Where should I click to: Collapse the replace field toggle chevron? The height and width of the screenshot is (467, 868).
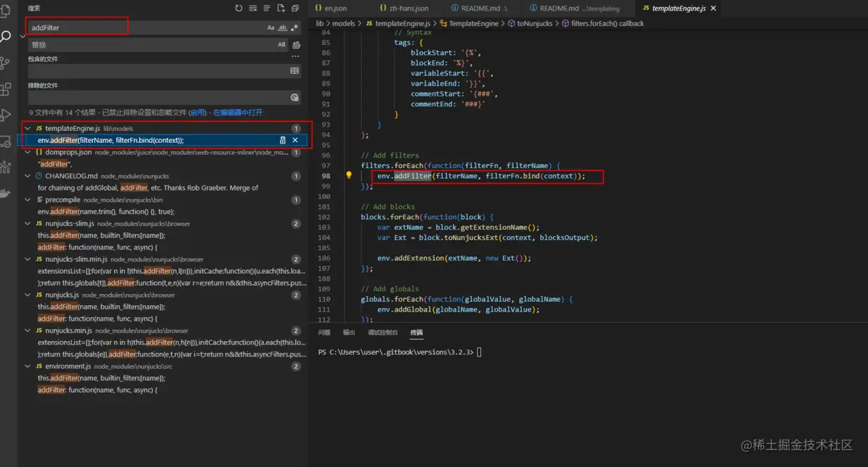click(x=22, y=36)
